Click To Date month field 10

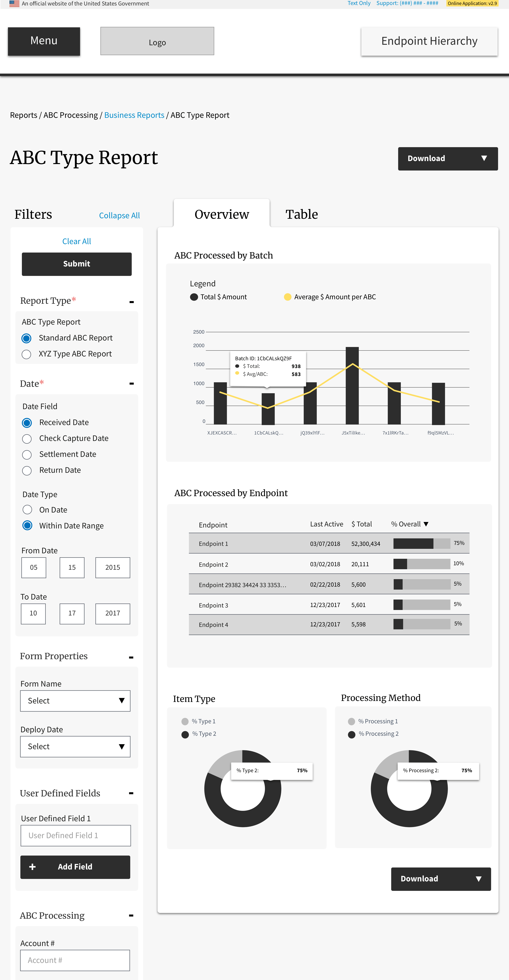point(33,613)
